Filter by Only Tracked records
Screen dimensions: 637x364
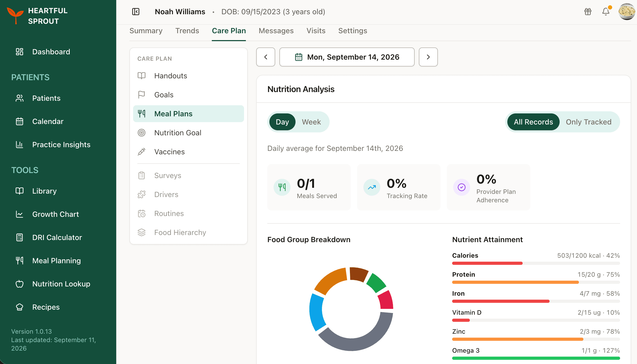(x=589, y=122)
